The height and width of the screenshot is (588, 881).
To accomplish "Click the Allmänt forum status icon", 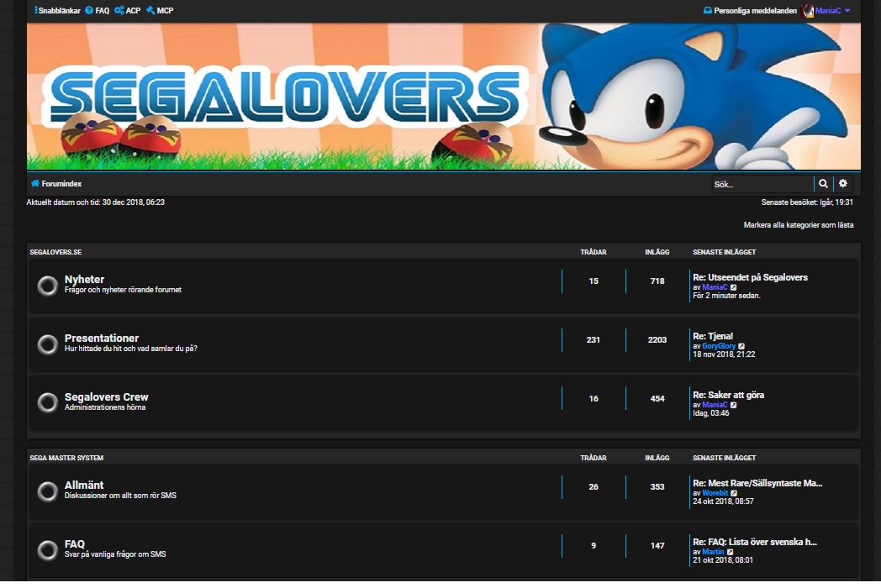I will point(48,491).
